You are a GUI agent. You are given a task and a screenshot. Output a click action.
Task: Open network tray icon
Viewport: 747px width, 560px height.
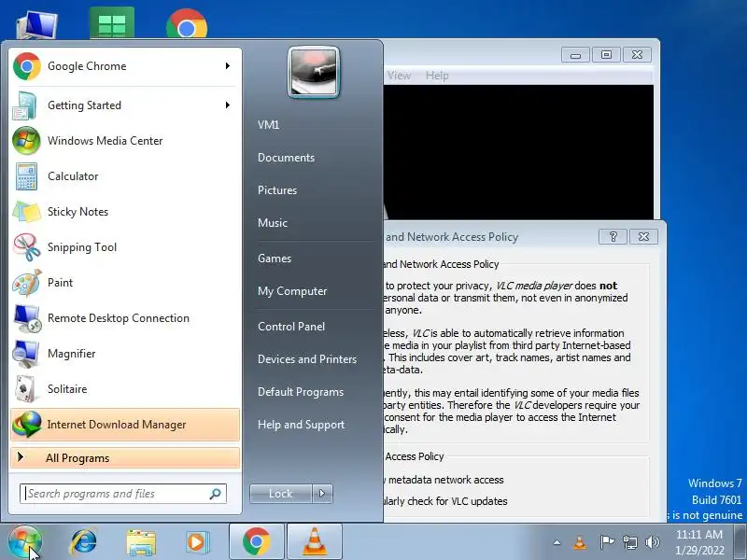tap(630, 542)
